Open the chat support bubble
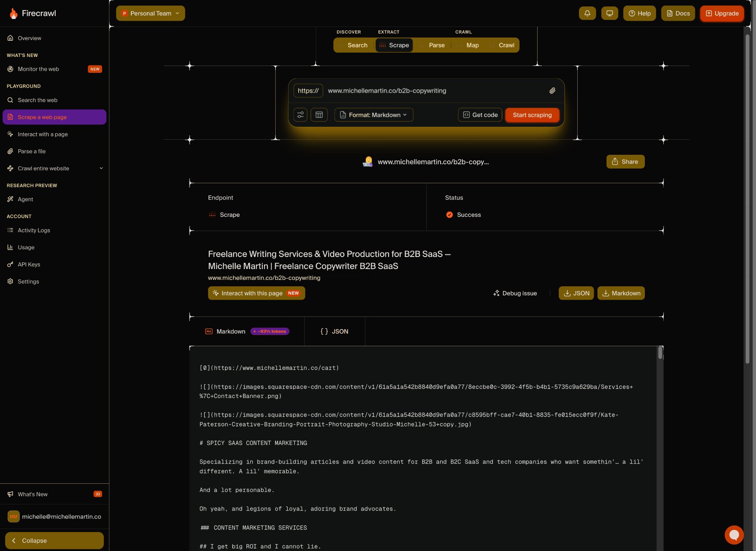This screenshot has width=756, height=551. pos(734,535)
